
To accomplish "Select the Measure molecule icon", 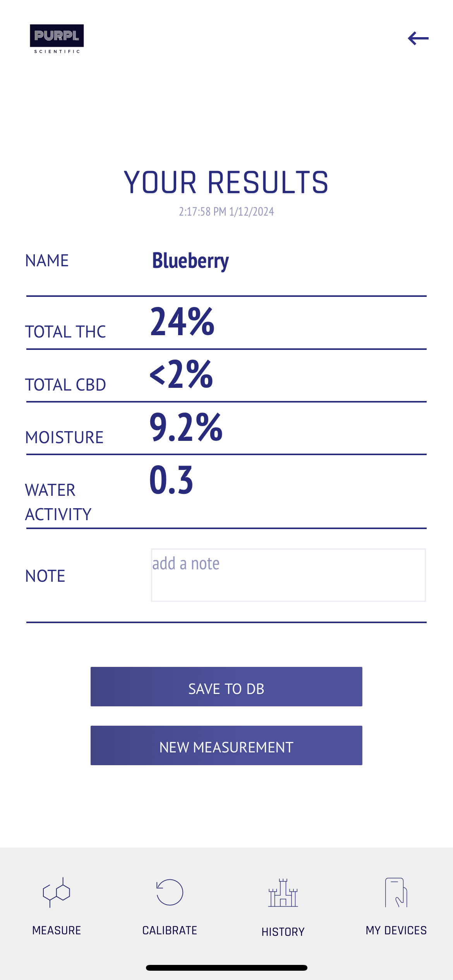I will [x=57, y=892].
